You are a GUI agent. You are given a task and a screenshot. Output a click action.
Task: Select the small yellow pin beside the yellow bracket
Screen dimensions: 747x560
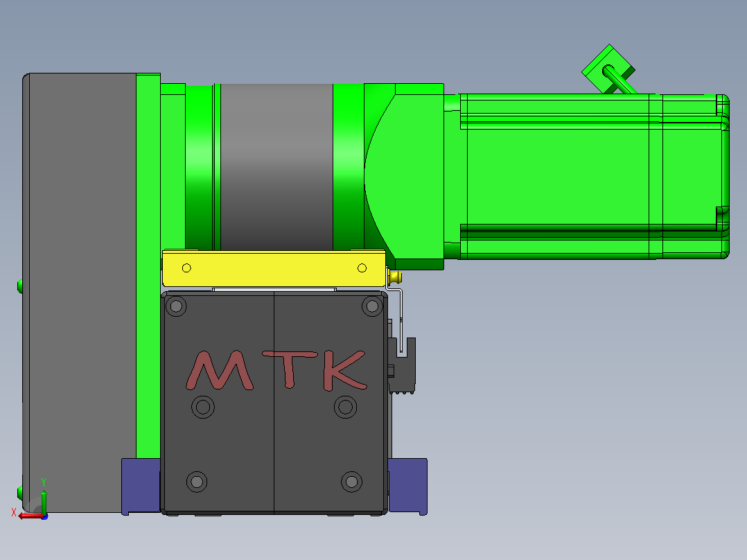point(395,277)
